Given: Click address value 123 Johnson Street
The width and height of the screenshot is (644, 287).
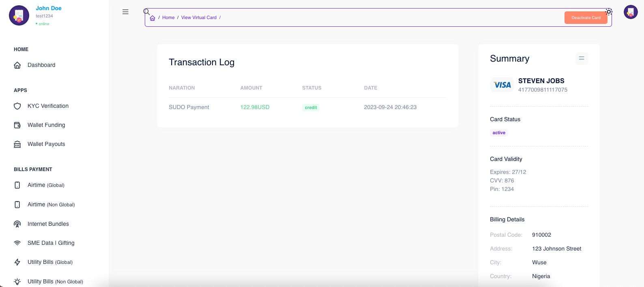Looking at the screenshot, I should (557, 249).
